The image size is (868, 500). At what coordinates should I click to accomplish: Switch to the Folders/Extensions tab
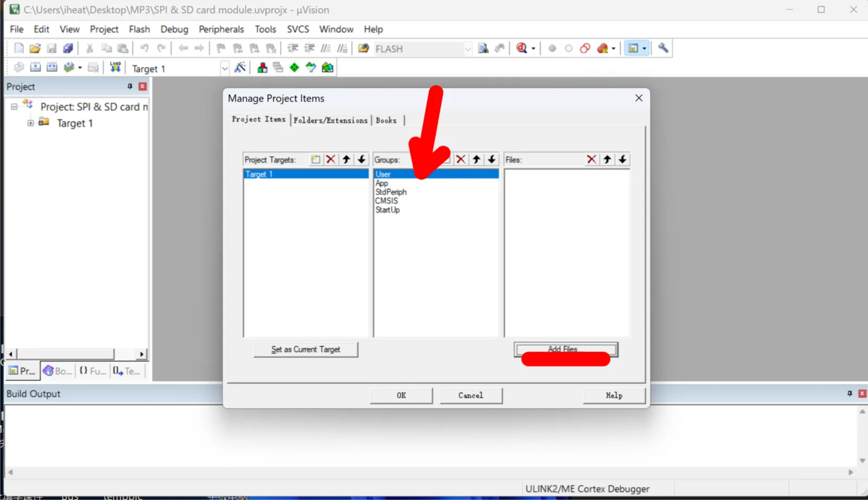(330, 120)
